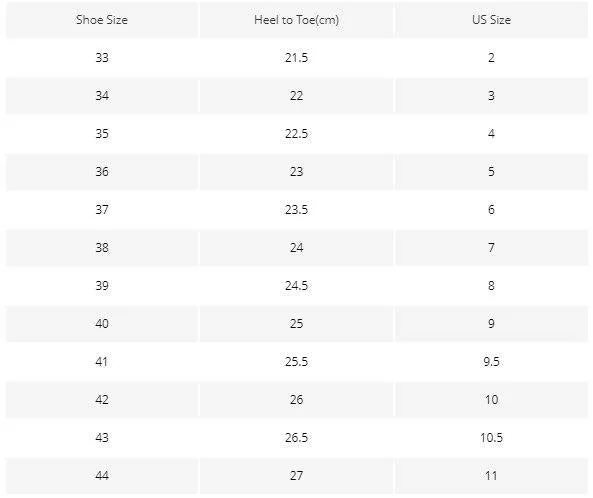593x498 pixels.
Task: Click the Shoe Size column header
Action: 102,20
